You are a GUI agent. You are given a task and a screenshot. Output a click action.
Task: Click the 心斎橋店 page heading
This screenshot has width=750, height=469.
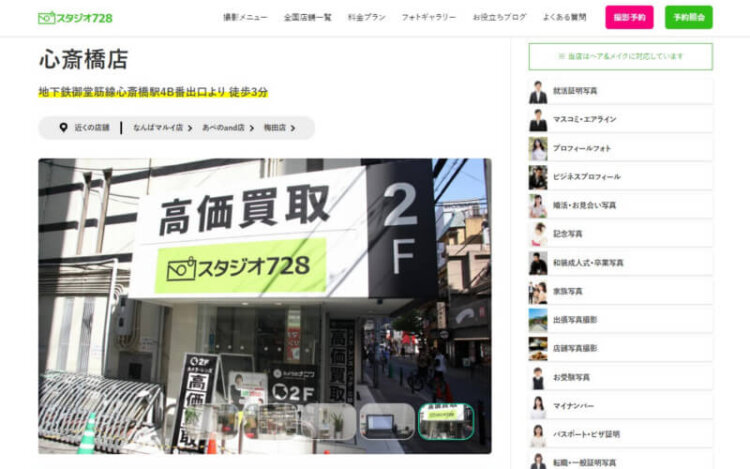point(84,59)
